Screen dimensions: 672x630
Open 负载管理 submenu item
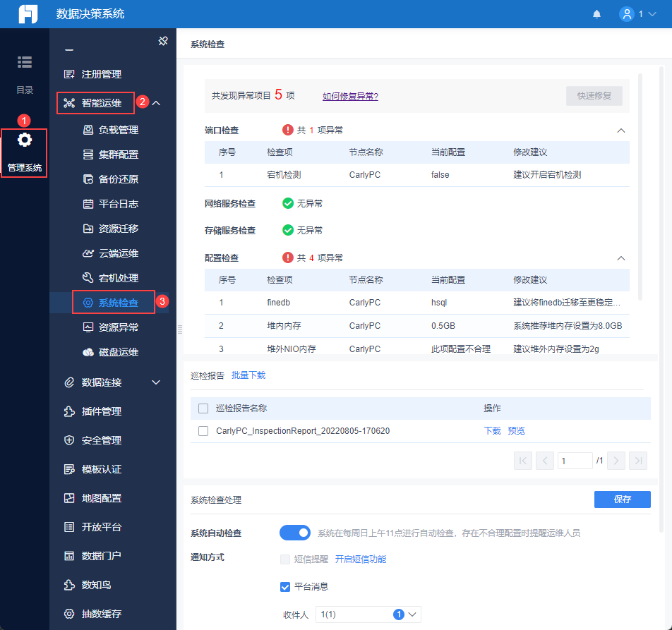pos(119,130)
